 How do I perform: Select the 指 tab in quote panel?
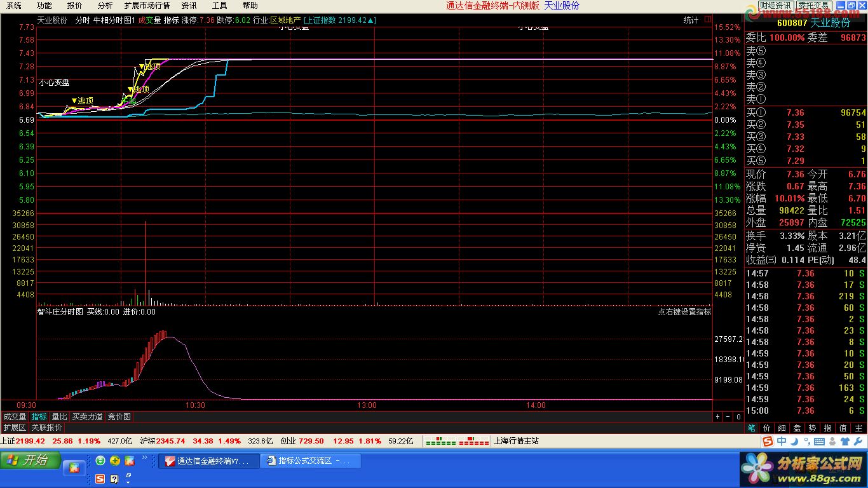point(828,428)
